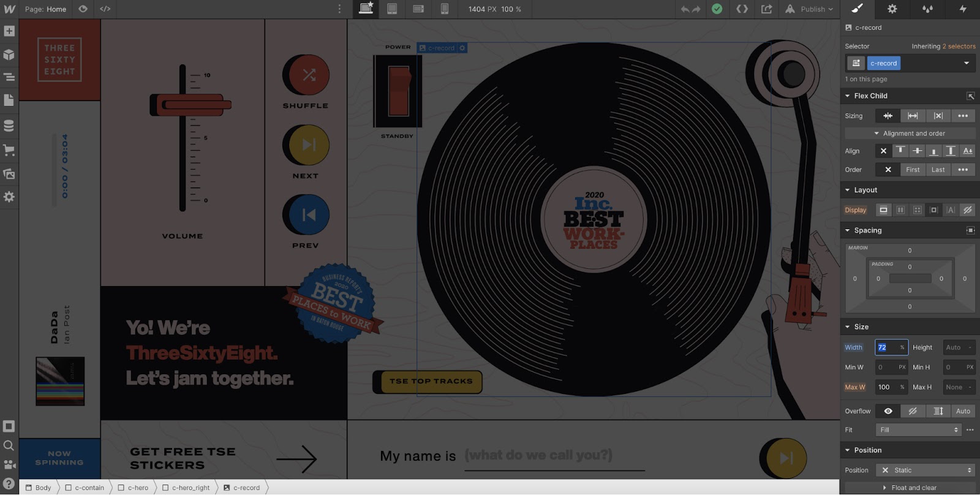Set flex sizing to grow if possible
Image resolution: width=980 pixels, height=495 pixels.
pos(913,116)
